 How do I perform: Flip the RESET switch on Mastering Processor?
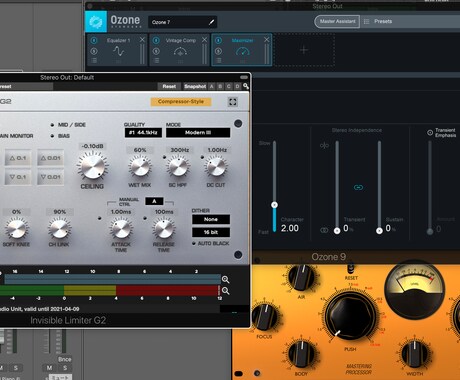click(351, 268)
